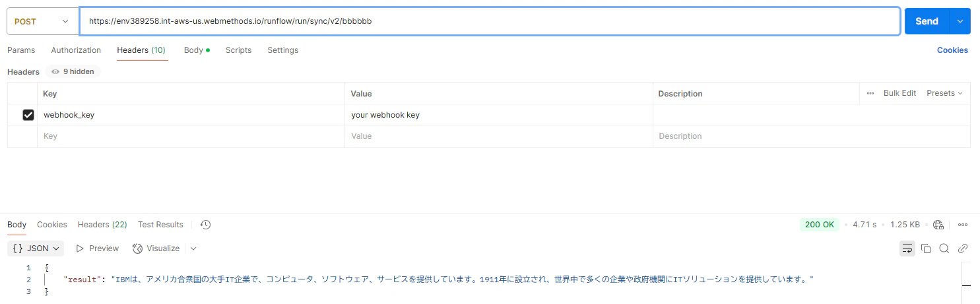Image resolution: width=980 pixels, height=304 pixels.
Task: Open the Settings tab
Action: (282, 50)
